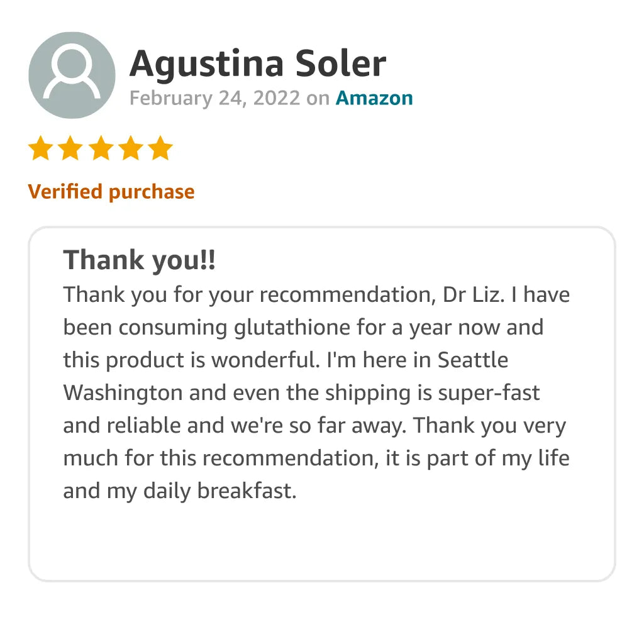Click the middle rating star
Screen dimensions: 644x644
point(101,149)
